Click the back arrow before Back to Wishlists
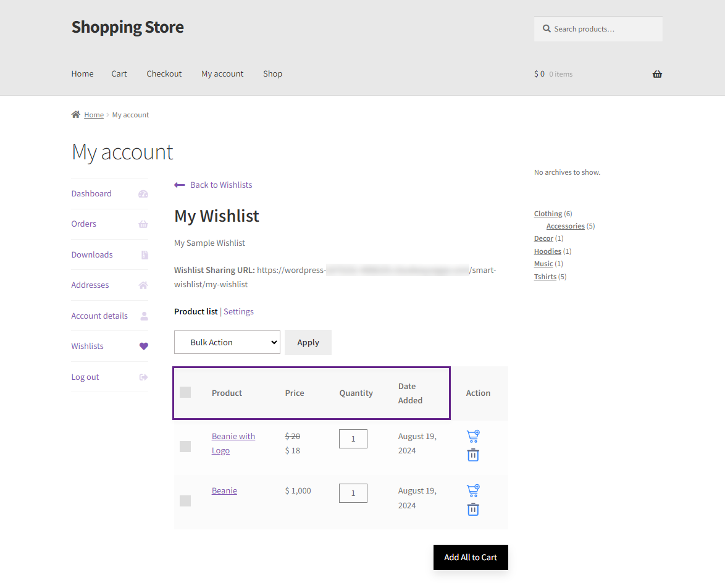725x588 pixels. pyautogui.click(x=180, y=185)
